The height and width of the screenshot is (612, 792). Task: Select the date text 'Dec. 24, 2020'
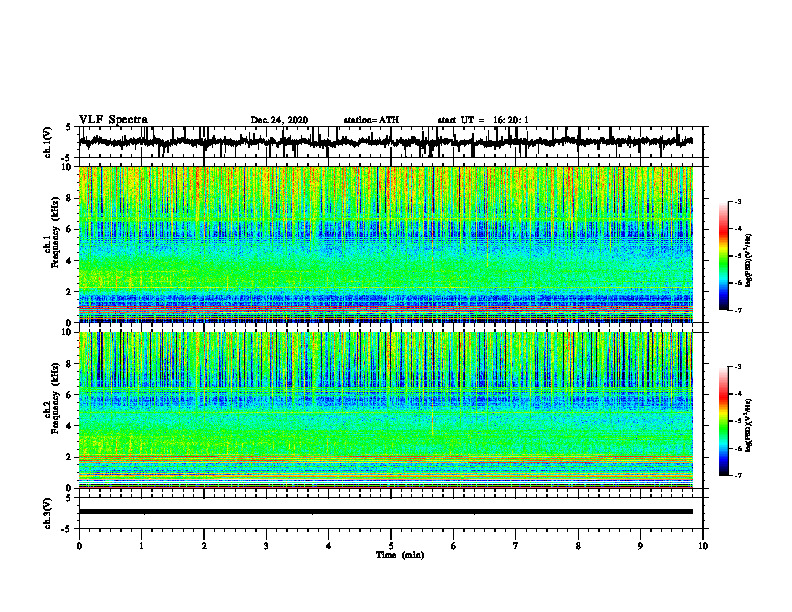279,120
